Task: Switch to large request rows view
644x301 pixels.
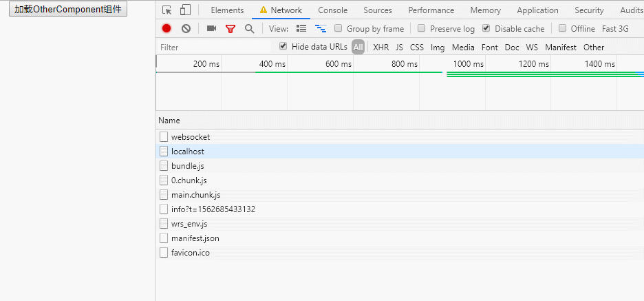Action: [x=301, y=29]
